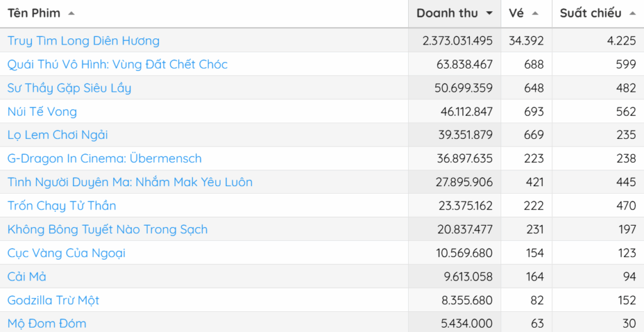The width and height of the screenshot is (644, 332).
Task: Sort by Doanh thu column header
Action: point(447,13)
